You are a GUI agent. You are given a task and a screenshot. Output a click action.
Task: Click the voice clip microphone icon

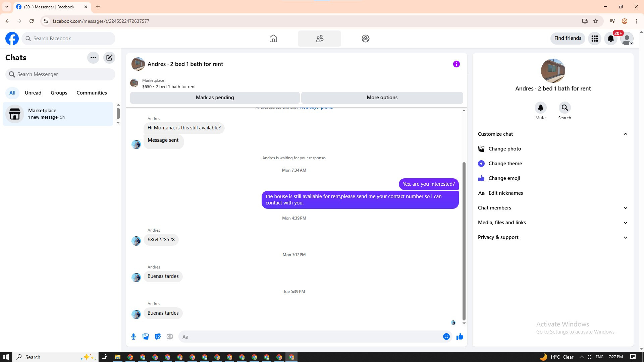[x=133, y=337]
